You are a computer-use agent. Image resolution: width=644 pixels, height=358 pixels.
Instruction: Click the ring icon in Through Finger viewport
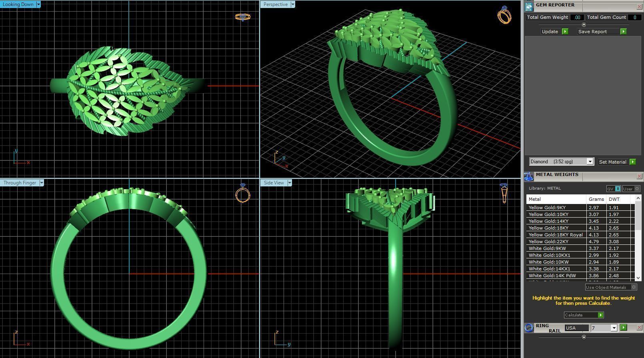243,193
